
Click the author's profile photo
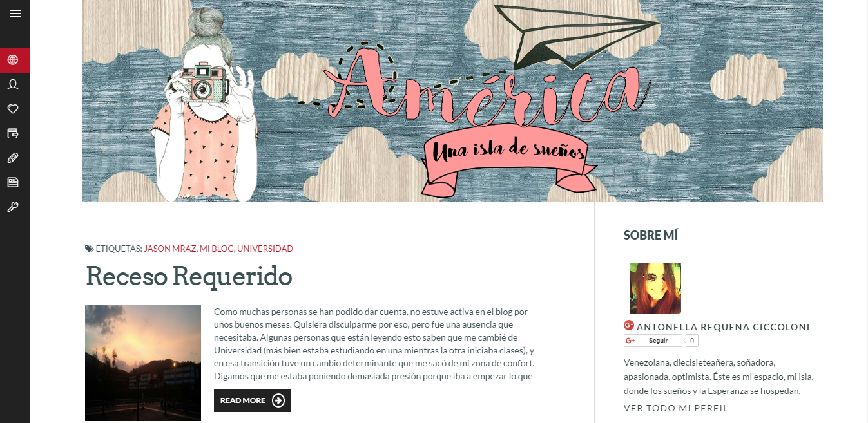click(655, 288)
